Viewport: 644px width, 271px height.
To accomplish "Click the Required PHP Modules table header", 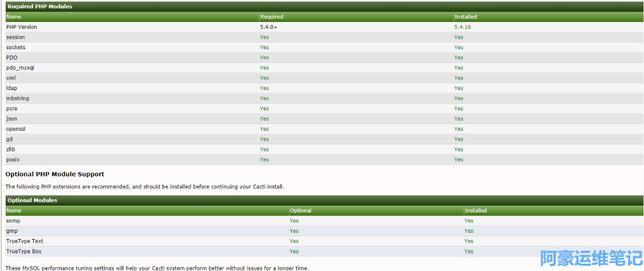I will pos(40,6).
